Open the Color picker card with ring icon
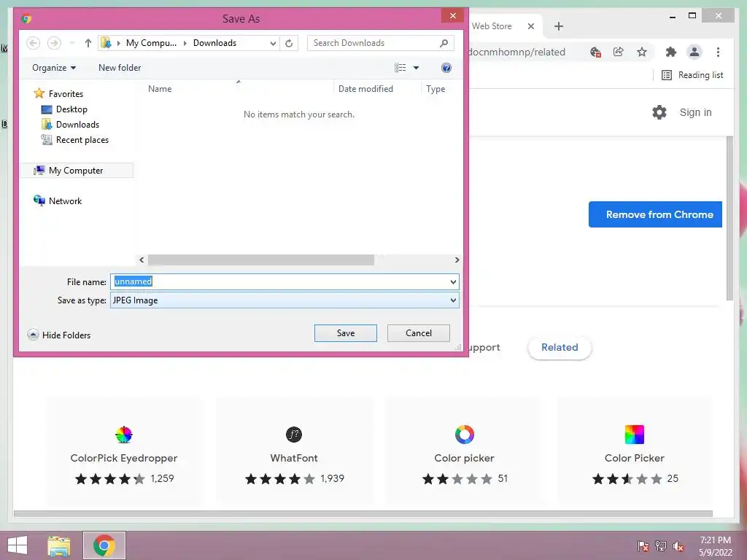The image size is (747, 560). pos(464,451)
